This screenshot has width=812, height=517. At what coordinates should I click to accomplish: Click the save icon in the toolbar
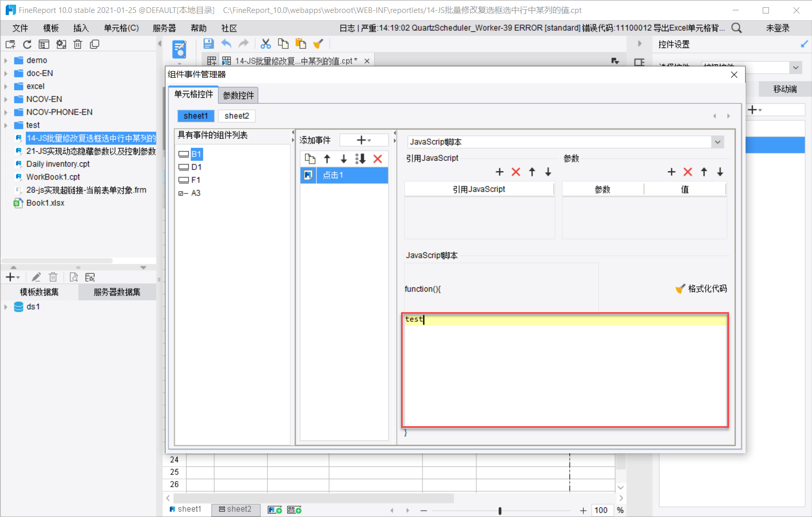pos(209,44)
